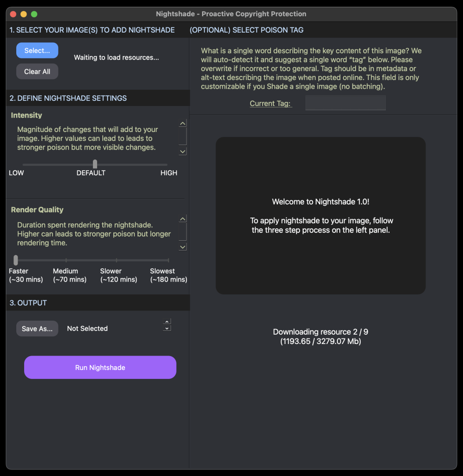Click the Select... image button
The image size is (463, 476).
click(37, 51)
